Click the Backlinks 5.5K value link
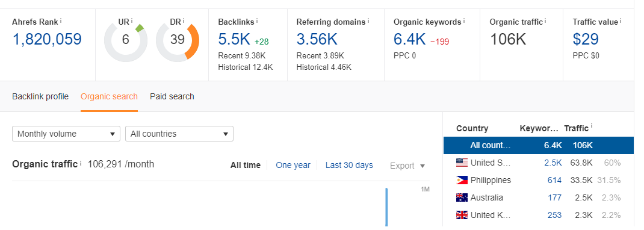The width and height of the screenshot is (644, 230). [234, 39]
